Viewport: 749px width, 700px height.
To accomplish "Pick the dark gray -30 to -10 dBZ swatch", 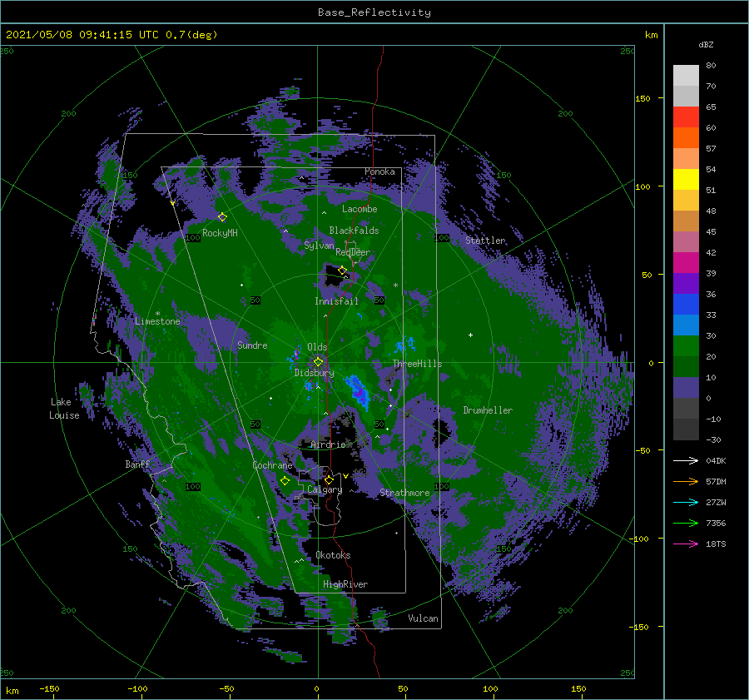I will [x=686, y=429].
